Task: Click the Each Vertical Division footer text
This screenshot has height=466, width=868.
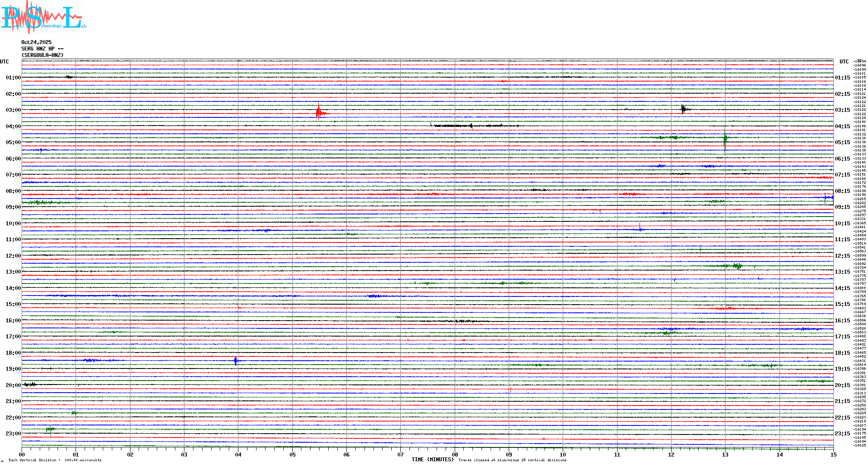Action: (55, 460)
